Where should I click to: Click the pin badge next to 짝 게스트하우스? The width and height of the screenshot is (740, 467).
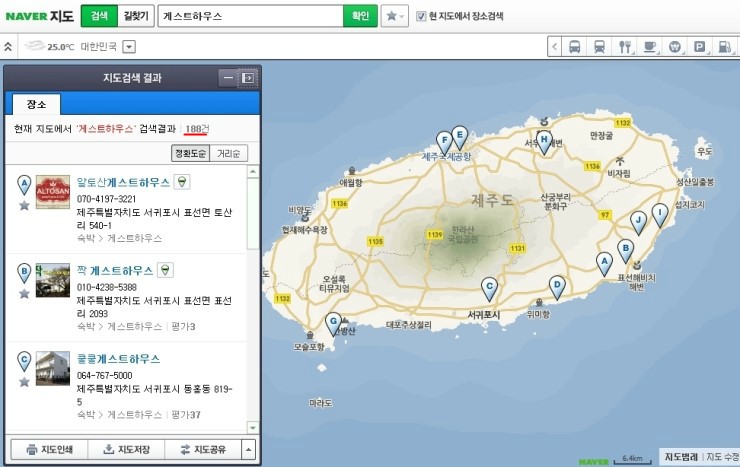(165, 270)
